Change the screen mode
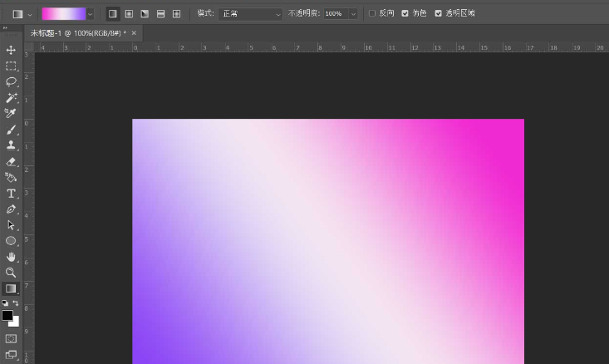Screen dimensions: 609x364 point(11,355)
